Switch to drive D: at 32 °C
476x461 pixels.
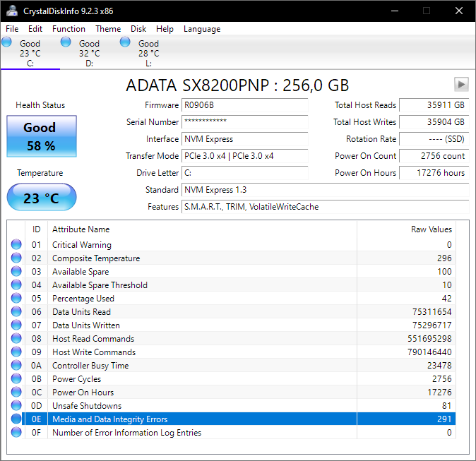(89, 53)
